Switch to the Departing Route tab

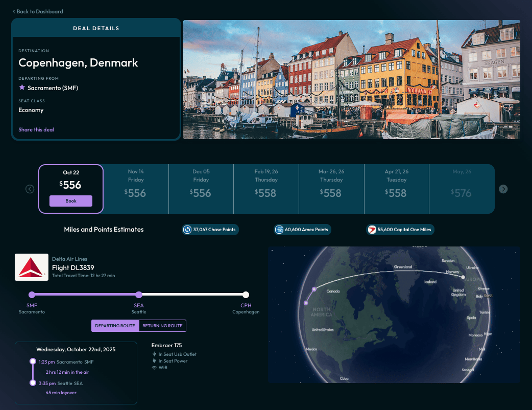[115, 326]
